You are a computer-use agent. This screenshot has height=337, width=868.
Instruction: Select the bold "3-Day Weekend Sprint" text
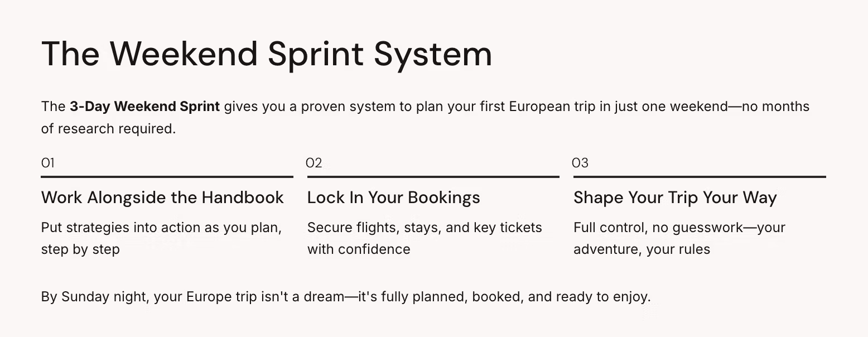[144, 107]
